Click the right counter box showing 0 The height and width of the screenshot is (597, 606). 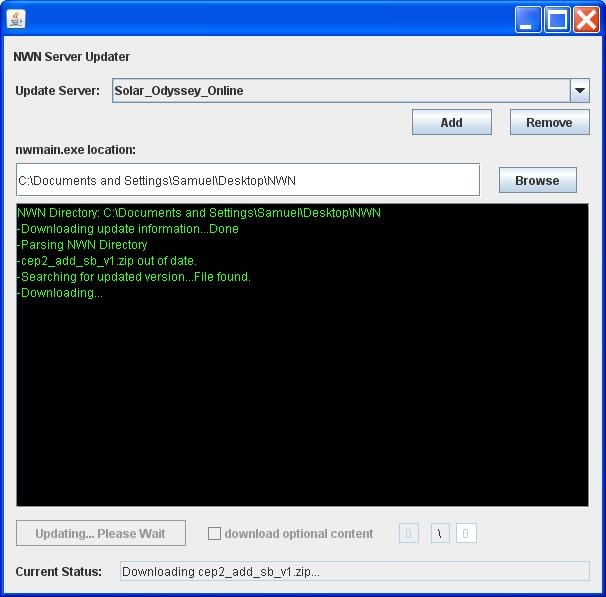pyautogui.click(x=466, y=533)
